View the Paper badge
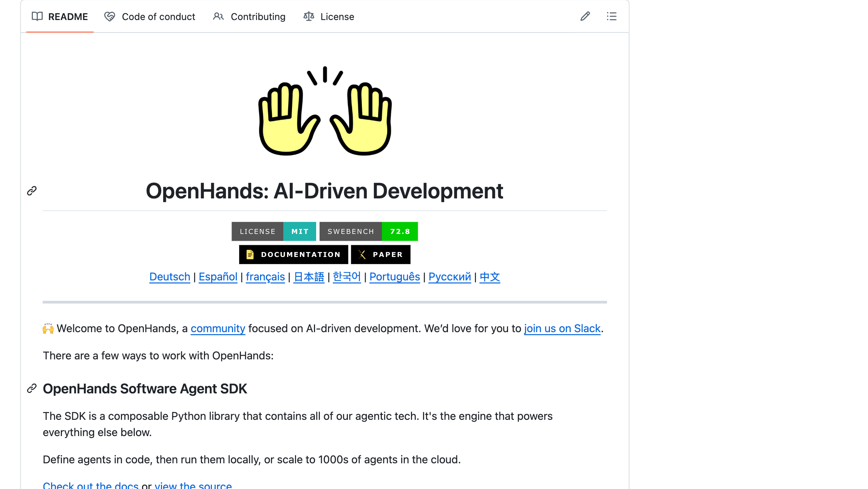Screen dimensions: 868x489 [x=381, y=254]
